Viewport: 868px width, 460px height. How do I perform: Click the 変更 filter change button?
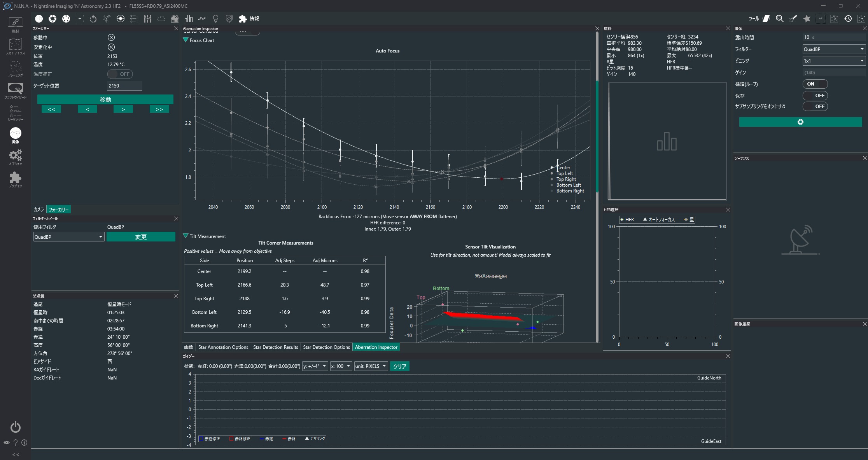point(141,237)
